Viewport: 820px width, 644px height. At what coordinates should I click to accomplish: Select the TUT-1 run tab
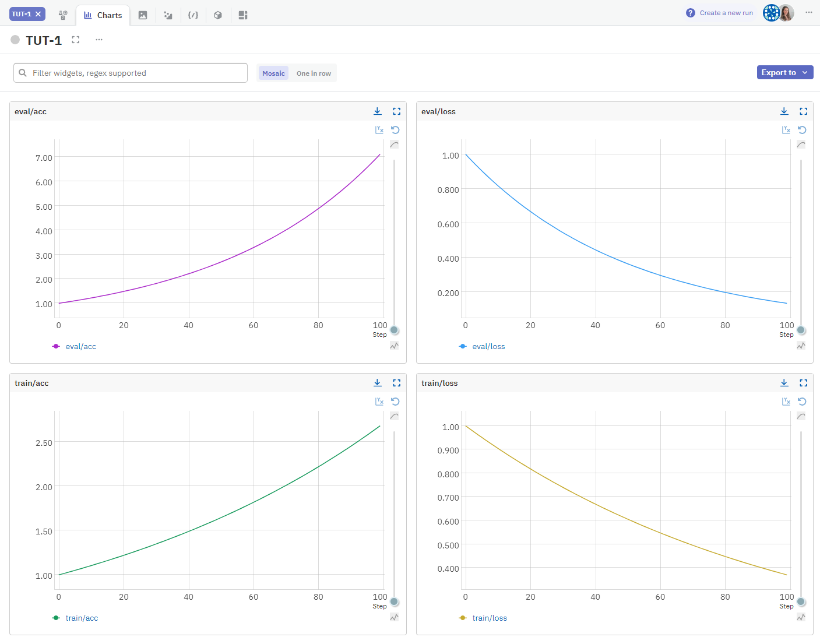tap(23, 12)
